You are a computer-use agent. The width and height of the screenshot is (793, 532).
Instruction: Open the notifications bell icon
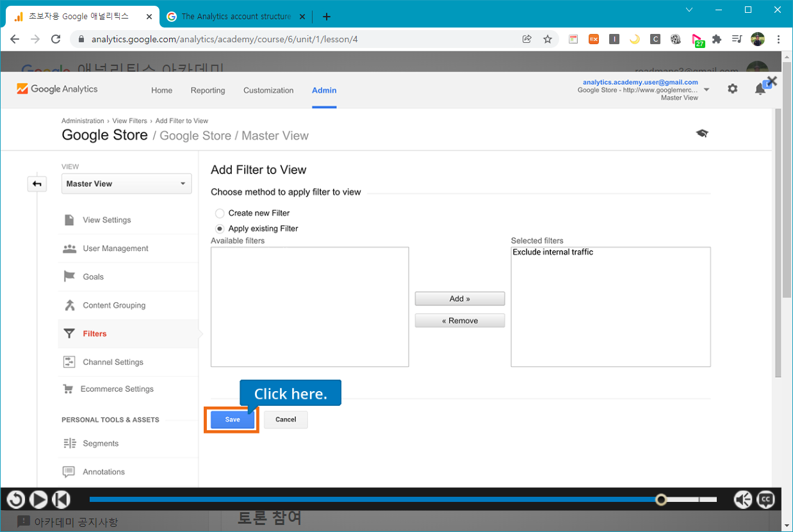tap(760, 90)
